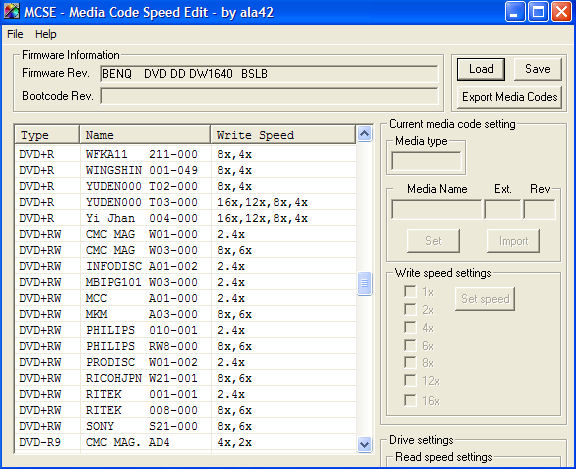576x469 pixels.
Task: Tick the 4x write speed checkbox
Action: point(410,327)
